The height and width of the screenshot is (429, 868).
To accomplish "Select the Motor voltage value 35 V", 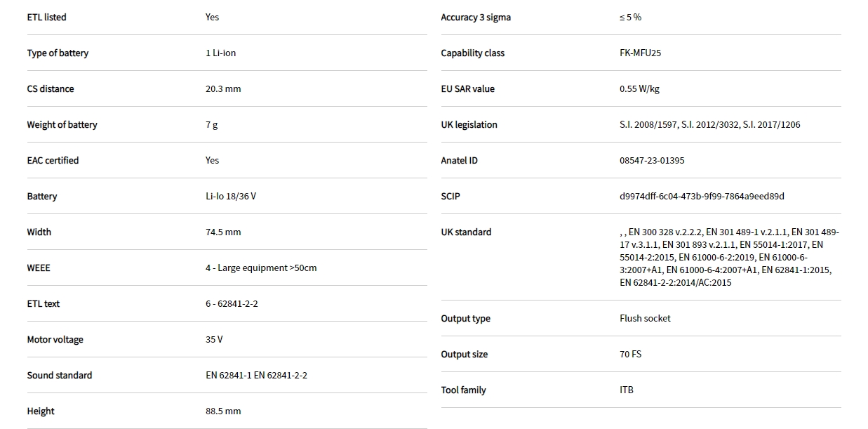I will pyautogui.click(x=214, y=340).
